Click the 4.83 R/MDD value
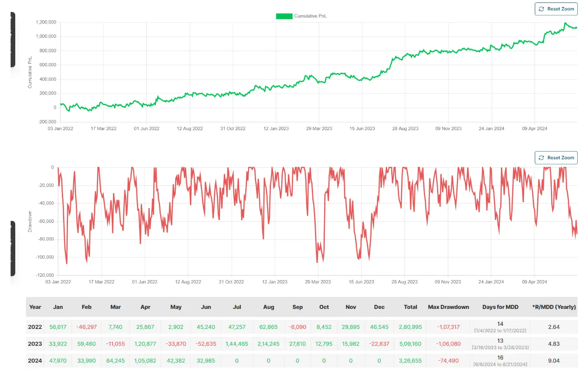Viewport: 588px width, 376px height. 554,344
